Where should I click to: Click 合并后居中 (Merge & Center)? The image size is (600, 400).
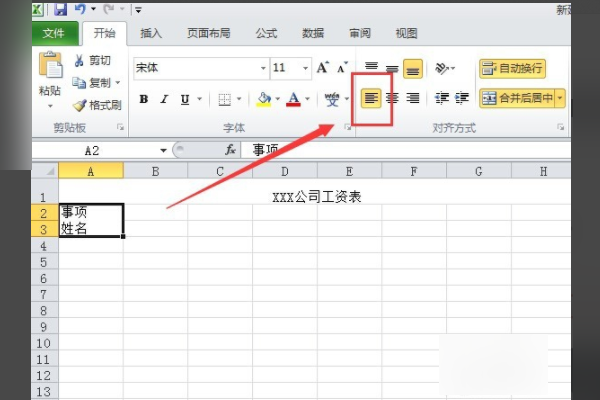click(517, 98)
